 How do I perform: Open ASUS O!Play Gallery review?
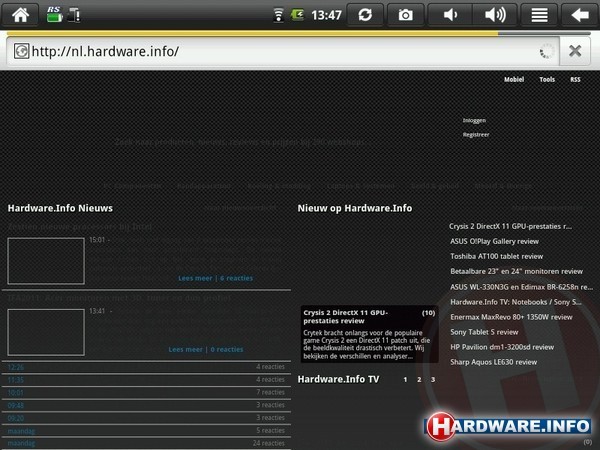(494, 241)
